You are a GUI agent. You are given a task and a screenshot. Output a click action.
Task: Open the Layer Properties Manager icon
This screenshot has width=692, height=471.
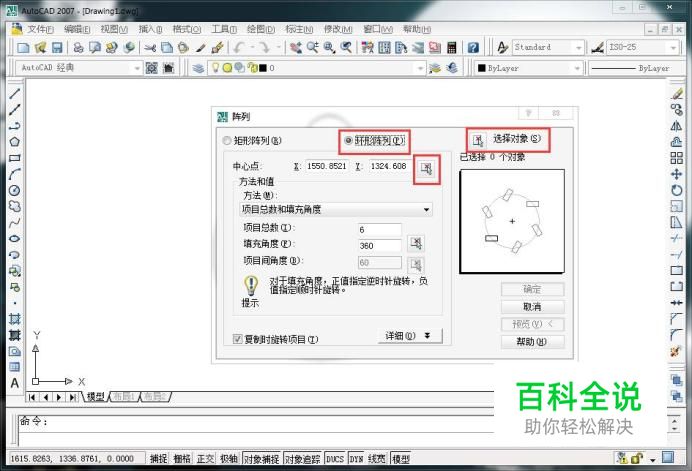coord(198,68)
